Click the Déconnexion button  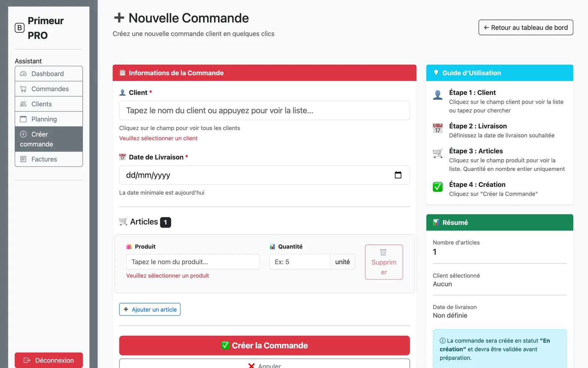click(49, 360)
